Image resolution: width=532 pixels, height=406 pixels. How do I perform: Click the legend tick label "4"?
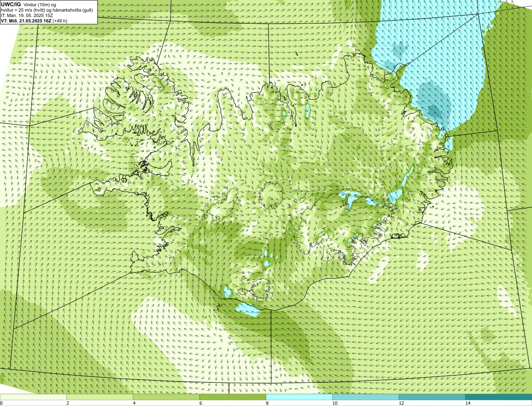tap(134, 403)
